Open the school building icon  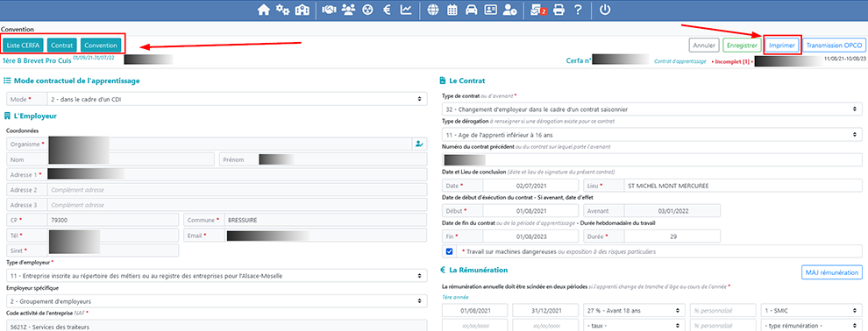click(x=302, y=10)
